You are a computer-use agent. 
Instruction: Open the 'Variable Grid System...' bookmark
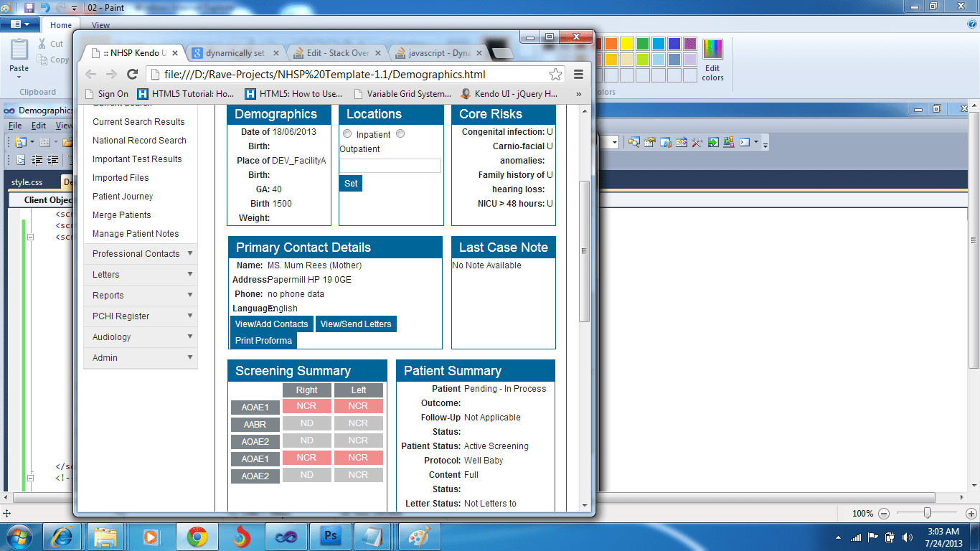(x=402, y=93)
